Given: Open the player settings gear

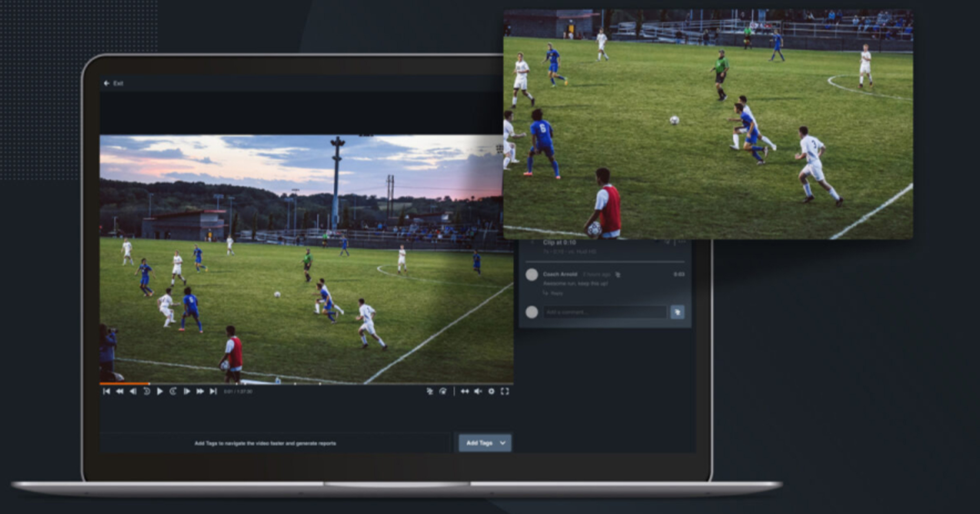Looking at the screenshot, I should click(491, 392).
